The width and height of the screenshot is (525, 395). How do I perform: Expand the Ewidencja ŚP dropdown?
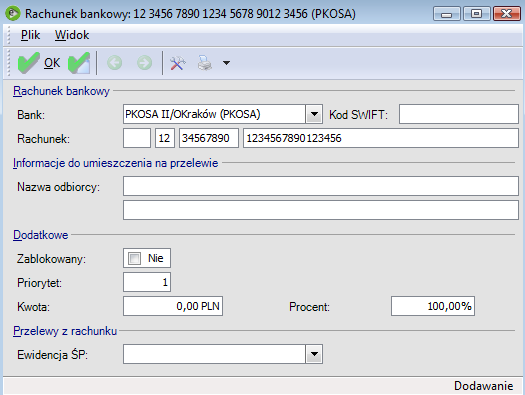pos(314,354)
